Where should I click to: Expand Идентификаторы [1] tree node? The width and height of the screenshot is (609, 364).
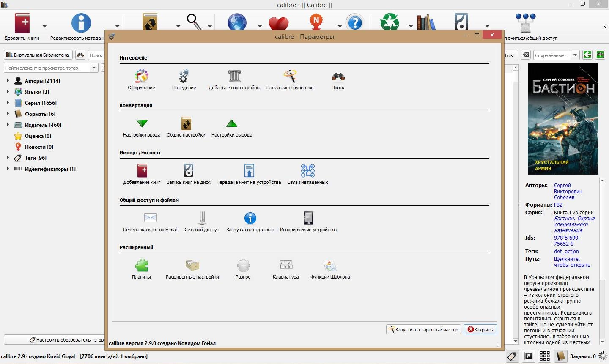tap(8, 169)
